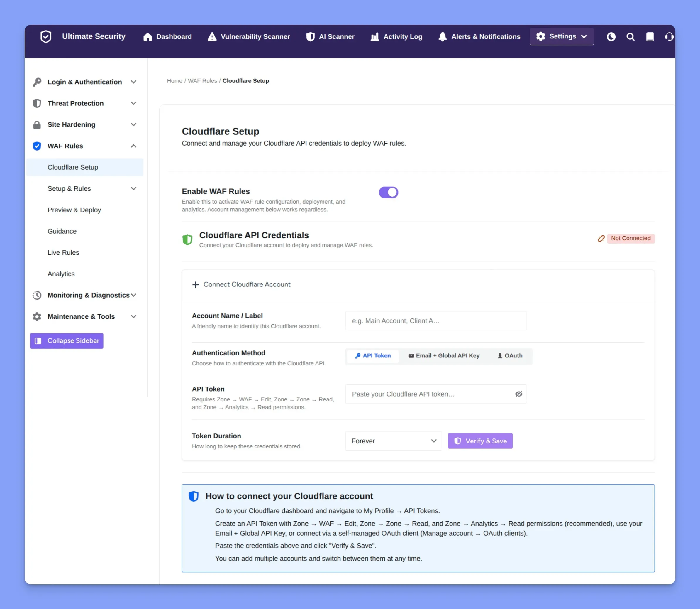
Task: Select the API Token authentication method
Action: pyautogui.click(x=373, y=356)
